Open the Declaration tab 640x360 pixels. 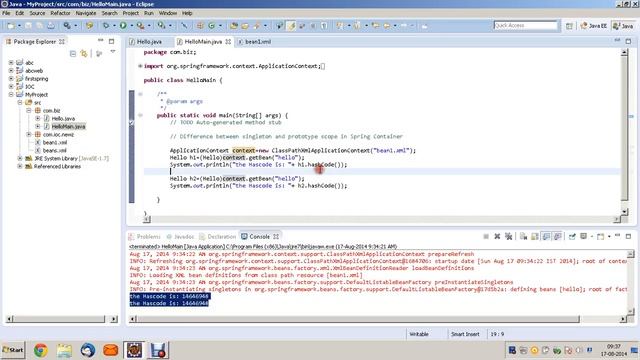pyautogui.click(x=218, y=237)
